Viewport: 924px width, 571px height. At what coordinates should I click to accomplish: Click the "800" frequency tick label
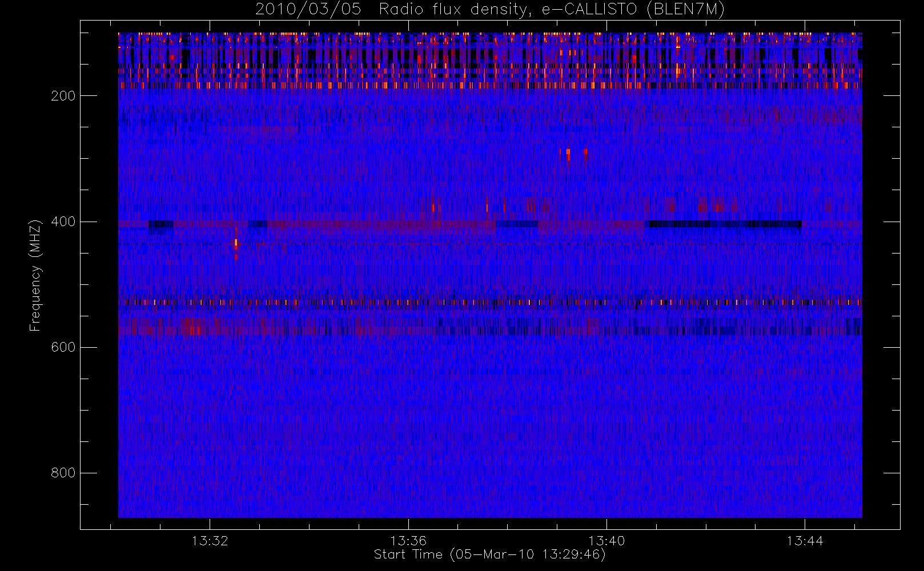coord(63,473)
